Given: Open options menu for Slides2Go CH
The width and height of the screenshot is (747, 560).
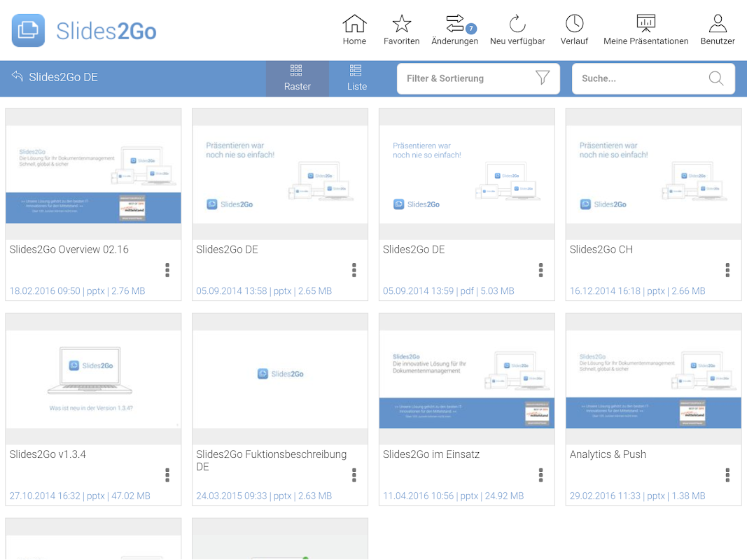Looking at the screenshot, I should pyautogui.click(x=727, y=270).
